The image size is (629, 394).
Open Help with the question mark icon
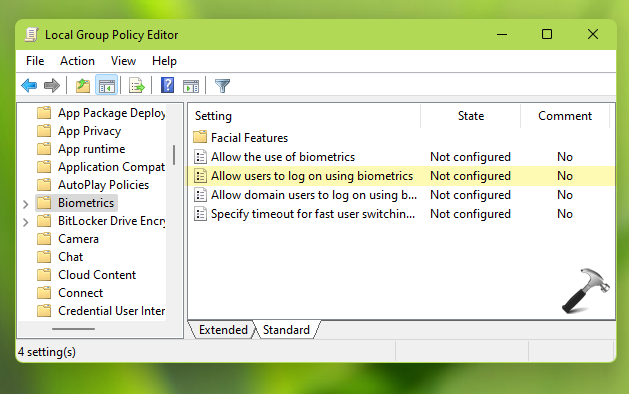point(167,85)
